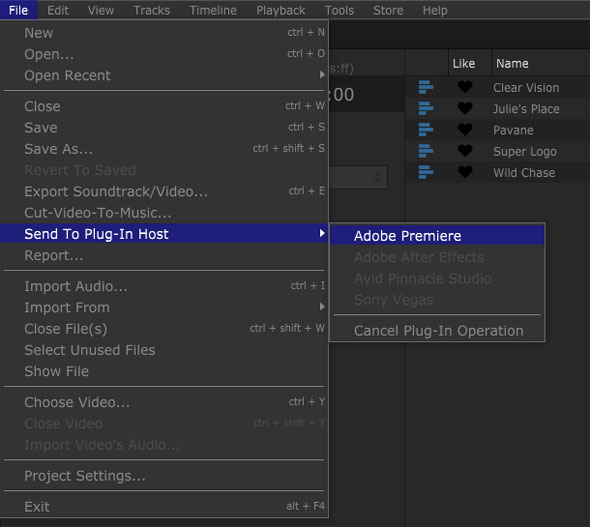
Task: Select Adobe Premiere as plug-in host
Action: point(437,236)
